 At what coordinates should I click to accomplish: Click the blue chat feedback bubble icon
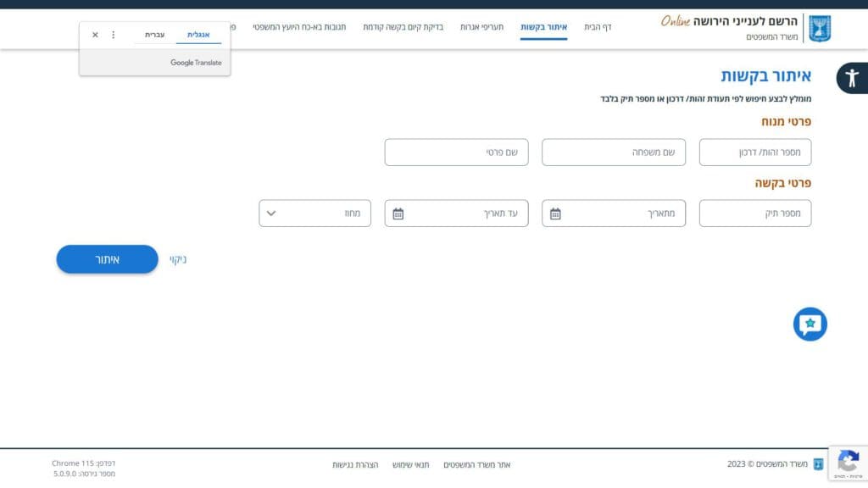tap(810, 324)
